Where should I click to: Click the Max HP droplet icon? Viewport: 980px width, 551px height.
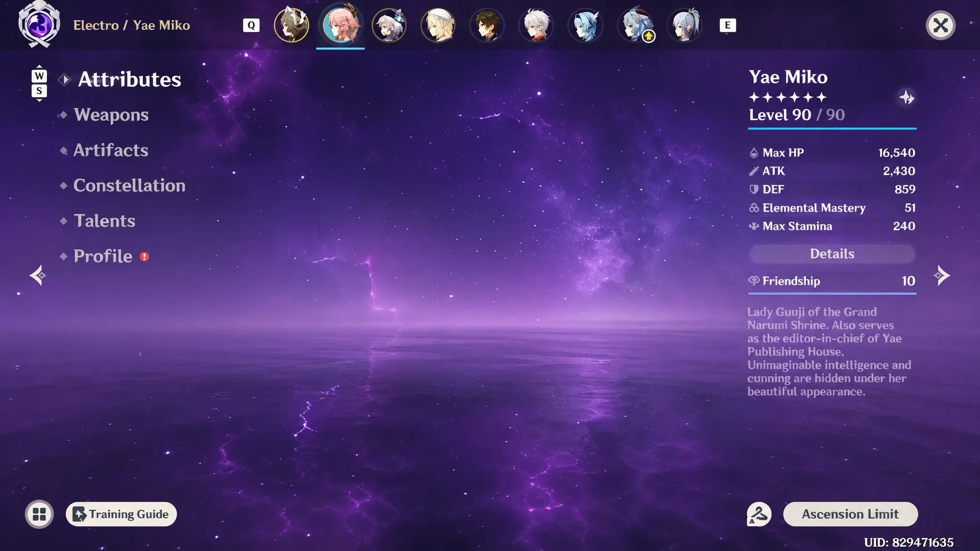[754, 153]
